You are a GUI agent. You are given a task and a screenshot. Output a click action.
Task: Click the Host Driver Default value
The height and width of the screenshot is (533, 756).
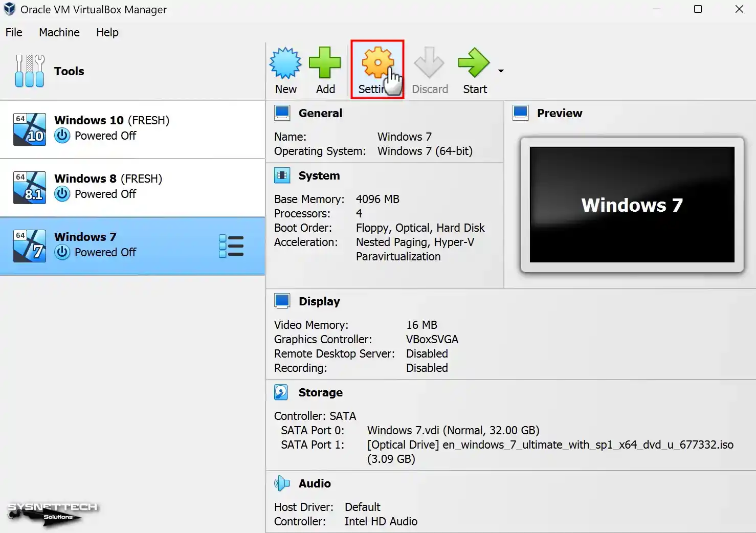(x=363, y=507)
